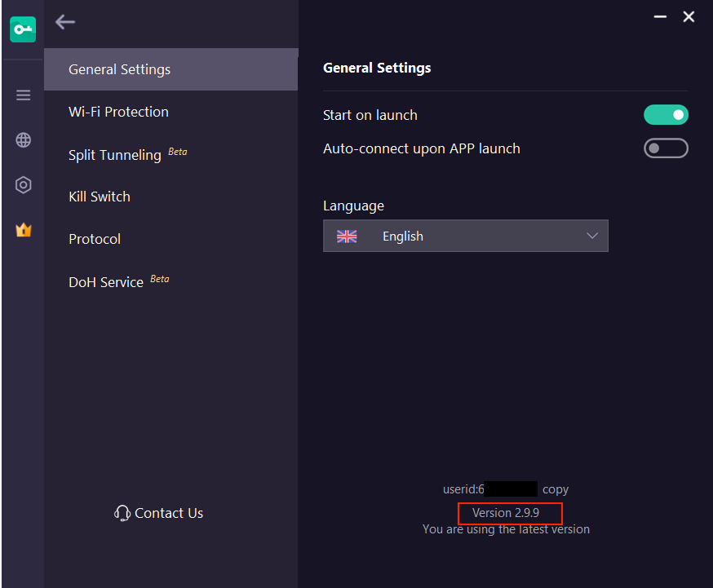
Task: Click the UK flag in language selector
Action: [x=347, y=237]
